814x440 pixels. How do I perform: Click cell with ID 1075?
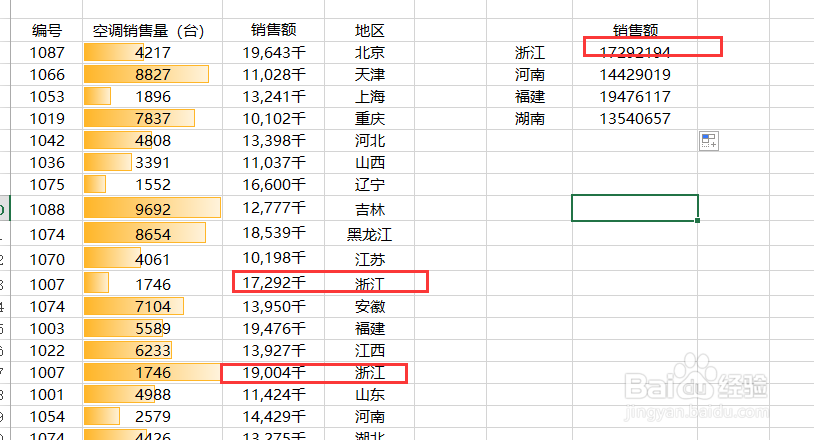click(47, 185)
